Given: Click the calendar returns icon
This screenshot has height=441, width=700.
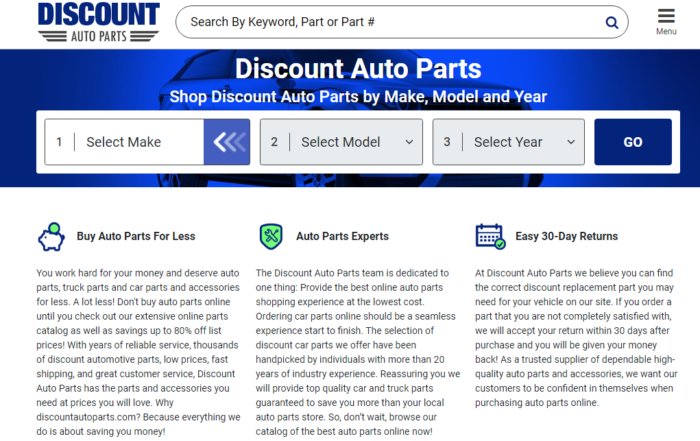Looking at the screenshot, I should pos(490,236).
